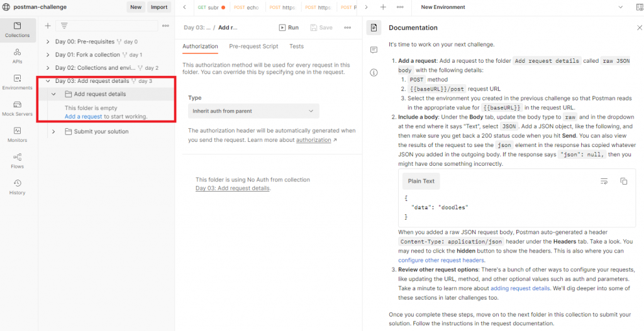Open tab bar more options ellipsis
This screenshot has height=331, width=644.
[400, 7]
